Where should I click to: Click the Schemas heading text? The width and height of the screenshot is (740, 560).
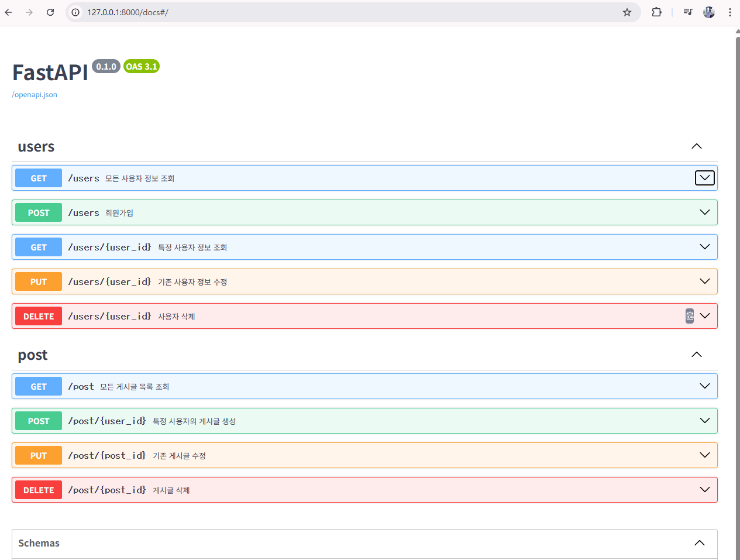click(39, 543)
